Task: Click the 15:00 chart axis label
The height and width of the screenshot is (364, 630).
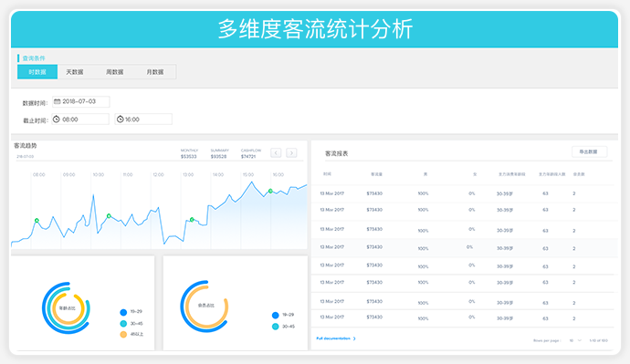Action: tap(248, 174)
